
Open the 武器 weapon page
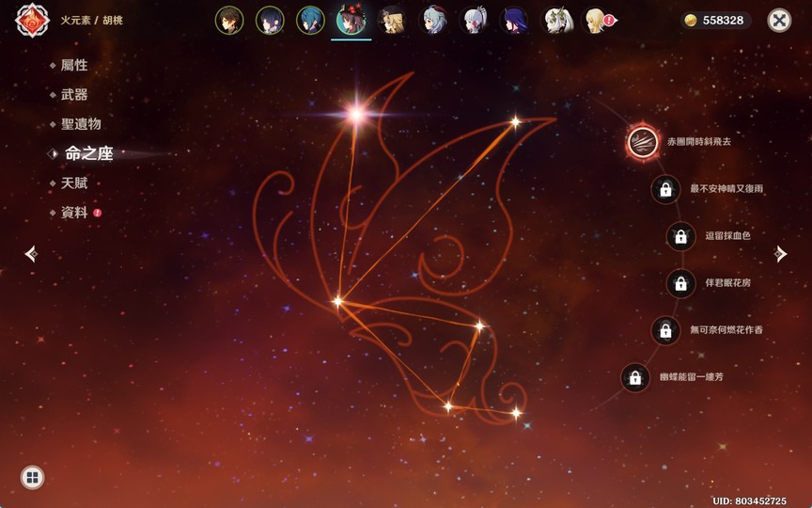coord(74,95)
